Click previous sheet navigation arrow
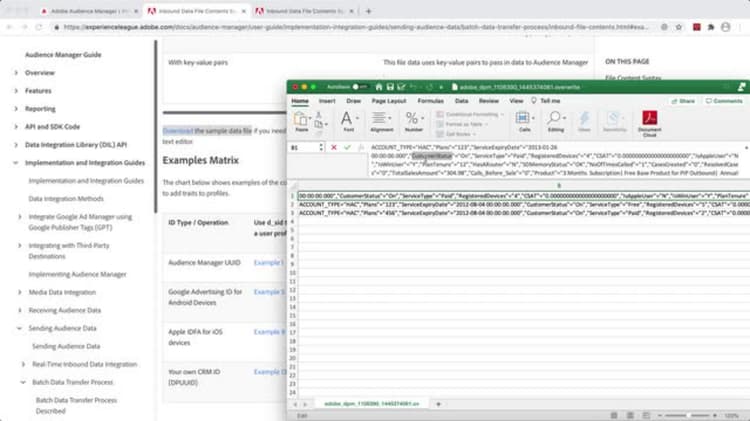750x421 pixels. [295, 404]
